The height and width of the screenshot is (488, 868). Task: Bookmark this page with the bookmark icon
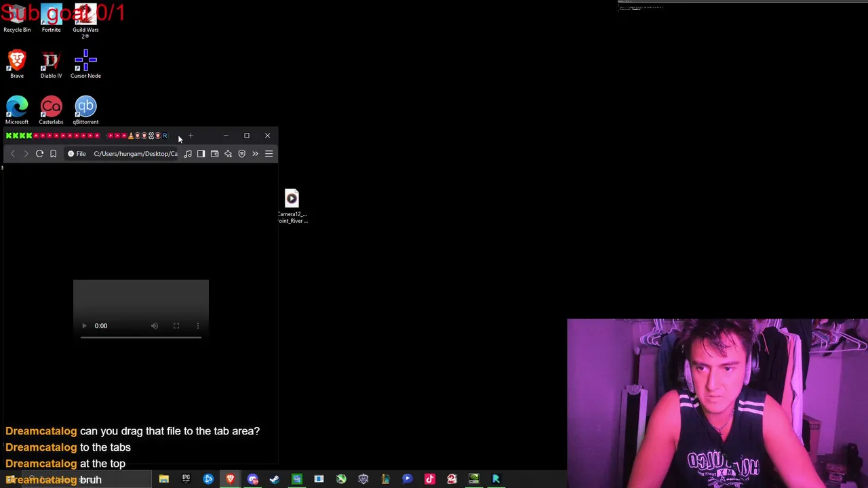pos(53,154)
